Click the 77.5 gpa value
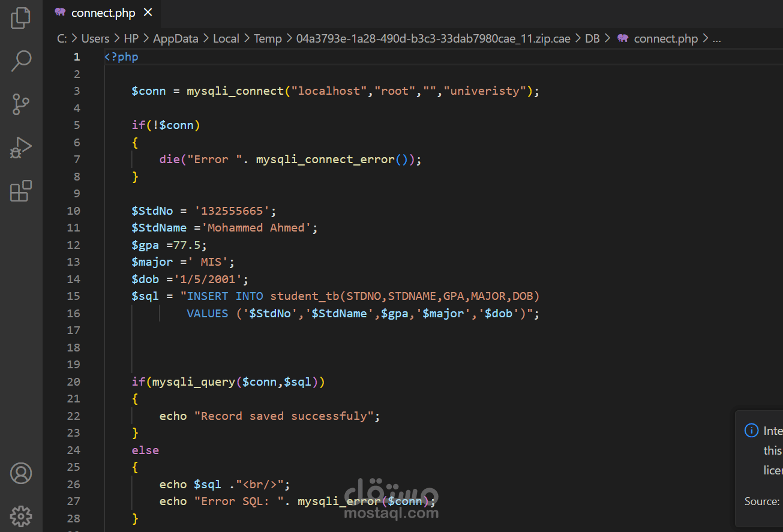783x532 pixels. pos(187,245)
